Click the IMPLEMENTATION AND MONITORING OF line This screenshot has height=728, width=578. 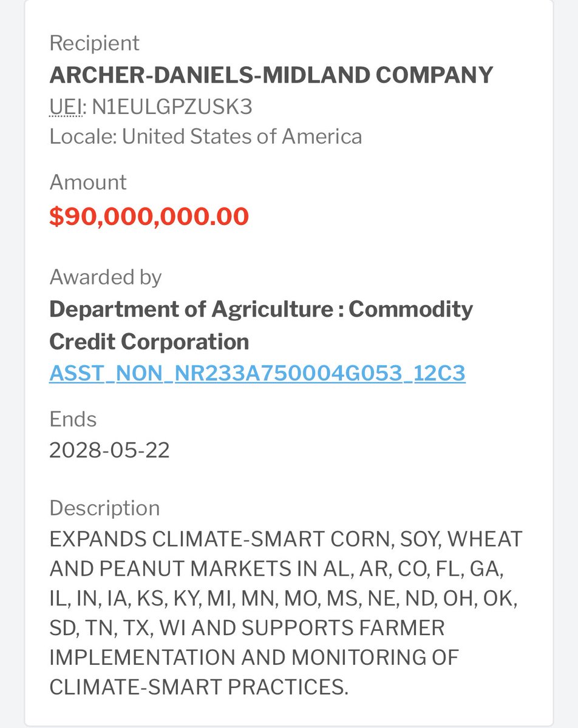254,657
